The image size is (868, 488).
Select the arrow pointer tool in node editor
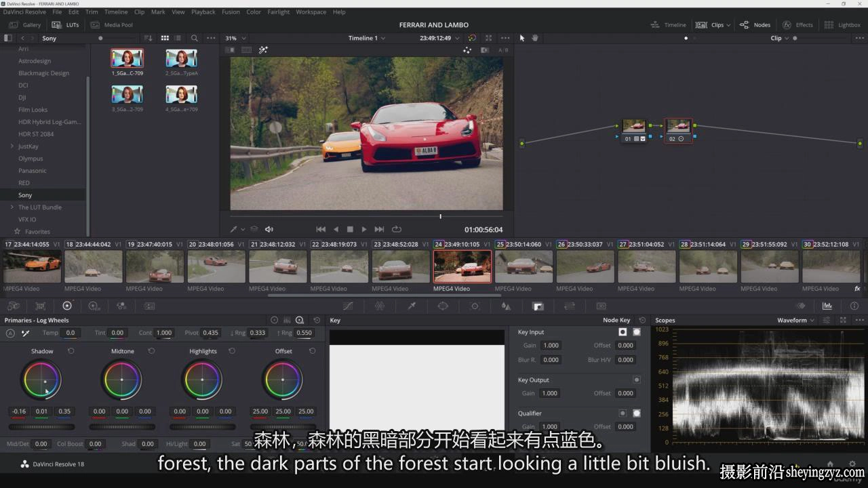coord(522,38)
